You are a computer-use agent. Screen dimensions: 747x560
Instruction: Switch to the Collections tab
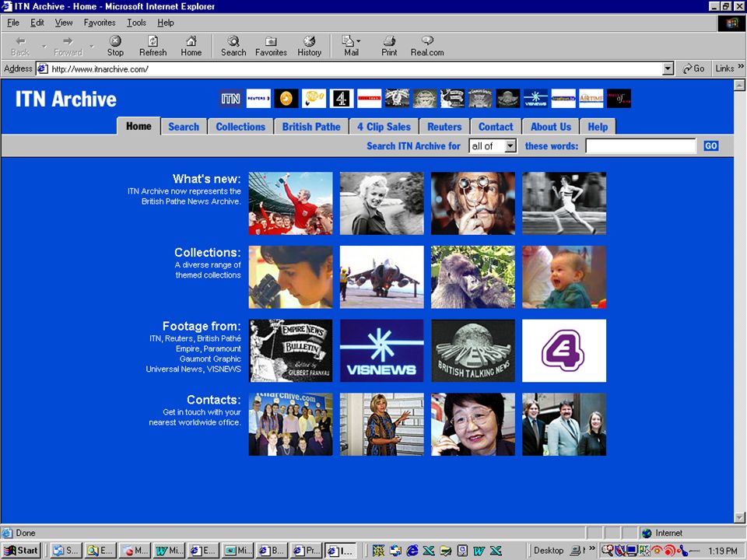coord(240,127)
